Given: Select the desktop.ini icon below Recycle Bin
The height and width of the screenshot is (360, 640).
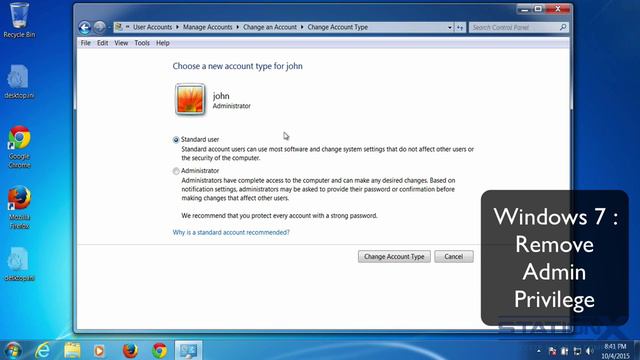Looking at the screenshot, I should click(x=19, y=82).
